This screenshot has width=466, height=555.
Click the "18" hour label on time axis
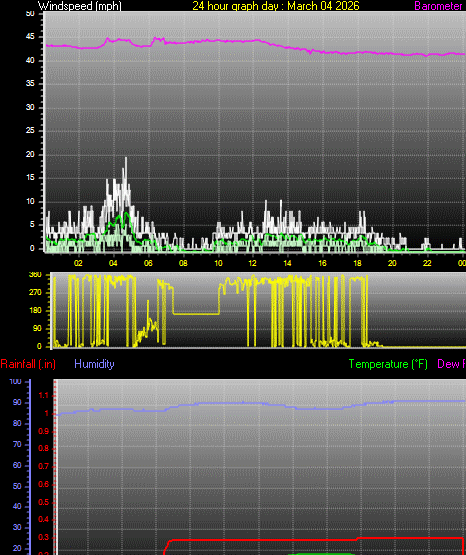(x=357, y=263)
